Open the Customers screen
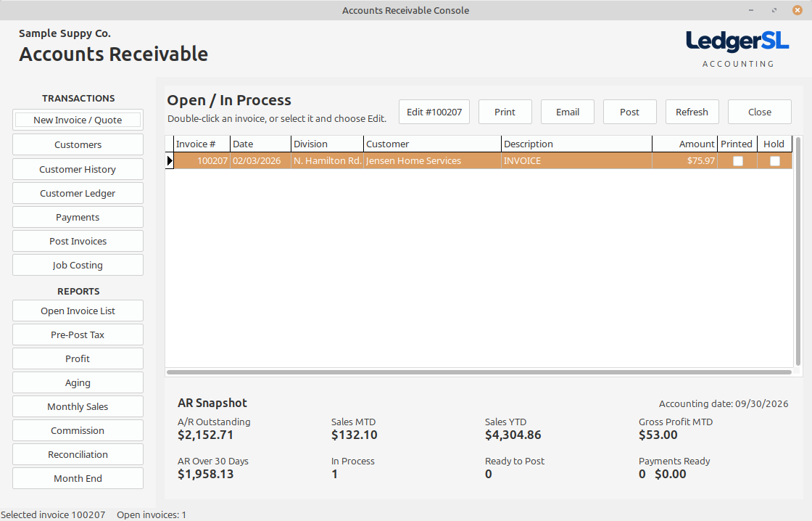The image size is (812, 521). pyautogui.click(x=78, y=144)
